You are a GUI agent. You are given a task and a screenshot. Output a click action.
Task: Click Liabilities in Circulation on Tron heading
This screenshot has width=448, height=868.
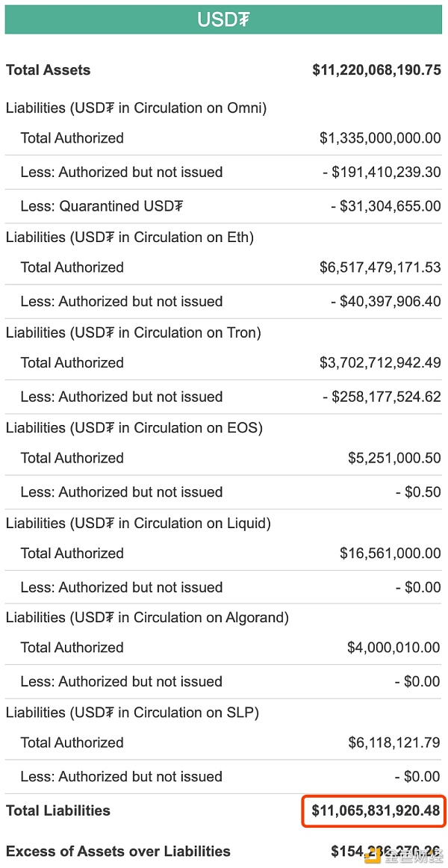tap(134, 332)
